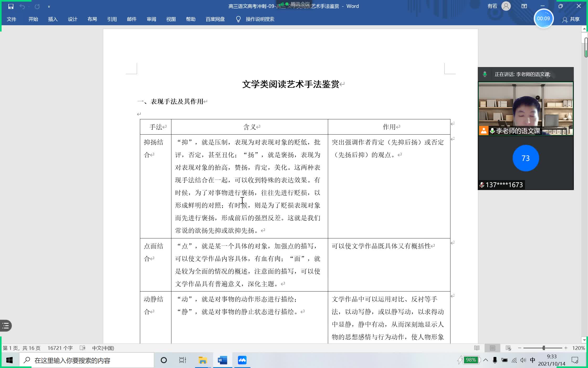The height and width of the screenshot is (368, 588).
Task: Save the document with the floppy icon
Action: click(x=11, y=6)
